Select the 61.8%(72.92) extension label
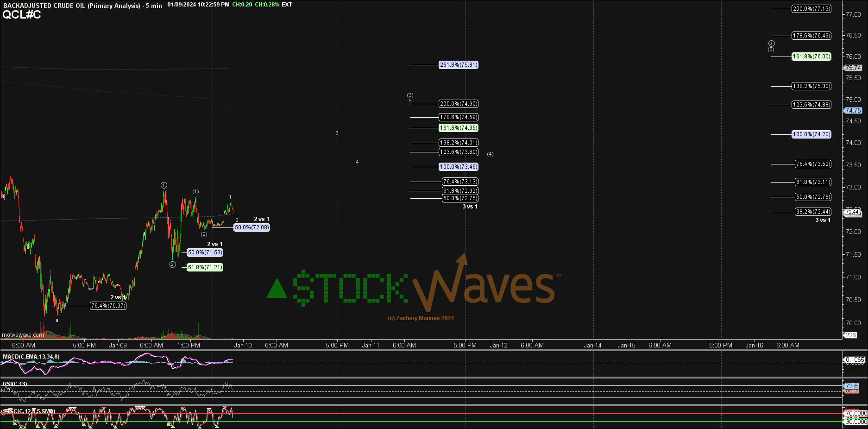Screen dimensions: 868x429 [460, 191]
